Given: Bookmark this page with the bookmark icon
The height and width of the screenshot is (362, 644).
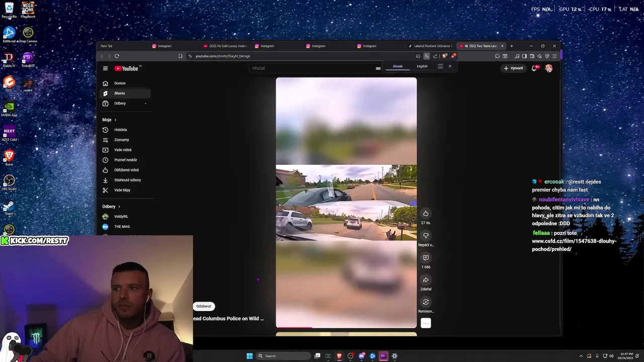Looking at the screenshot, I should pos(180,56).
